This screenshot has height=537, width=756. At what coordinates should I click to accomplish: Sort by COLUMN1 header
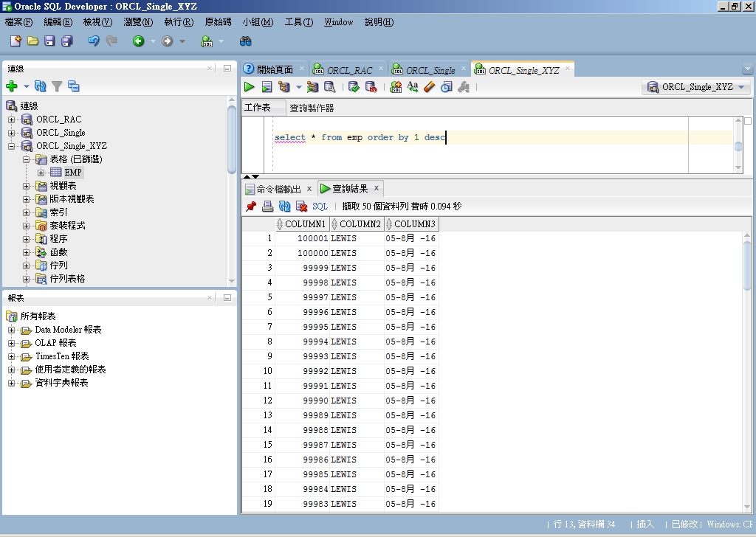[x=302, y=224]
